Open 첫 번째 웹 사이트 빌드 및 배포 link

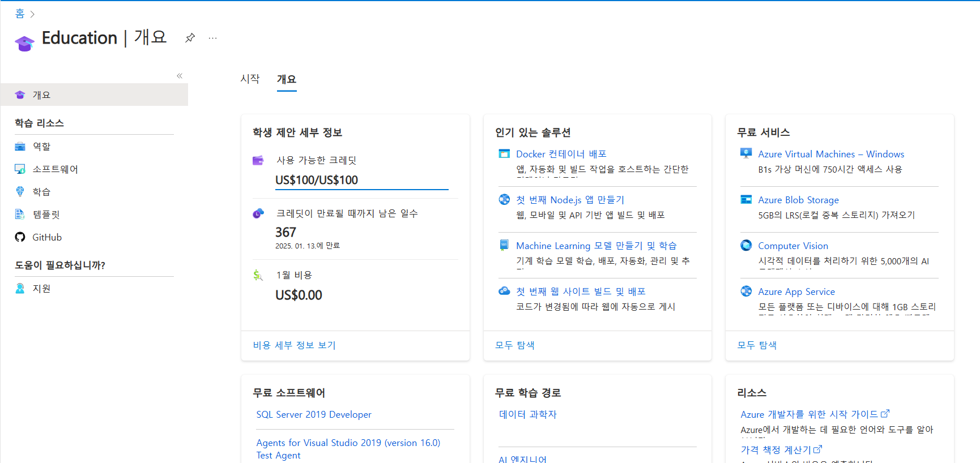(581, 291)
